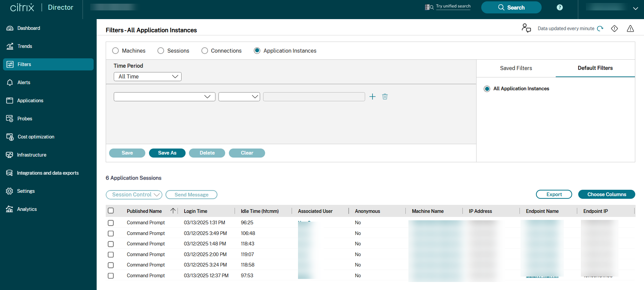Click the warning triangle alert icon
Image resolution: width=644 pixels, height=290 pixels.
(x=630, y=28)
